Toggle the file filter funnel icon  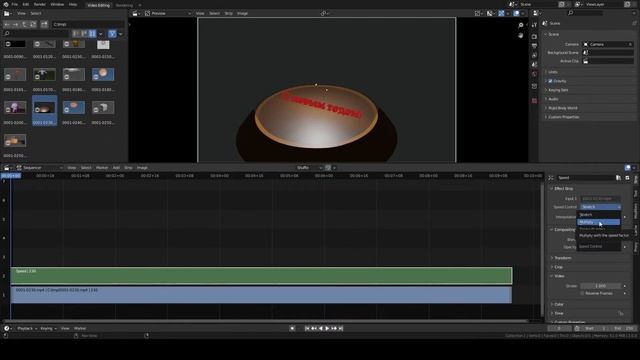[x=112, y=33]
